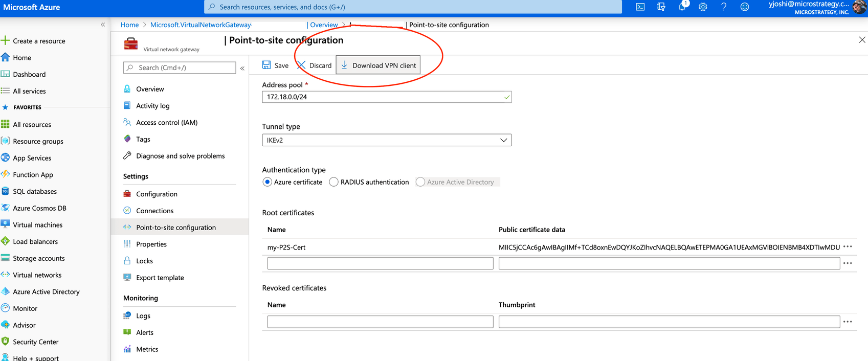Image resolution: width=868 pixels, height=361 pixels.
Task: Click Overview breadcrumb link
Action: [x=324, y=25]
